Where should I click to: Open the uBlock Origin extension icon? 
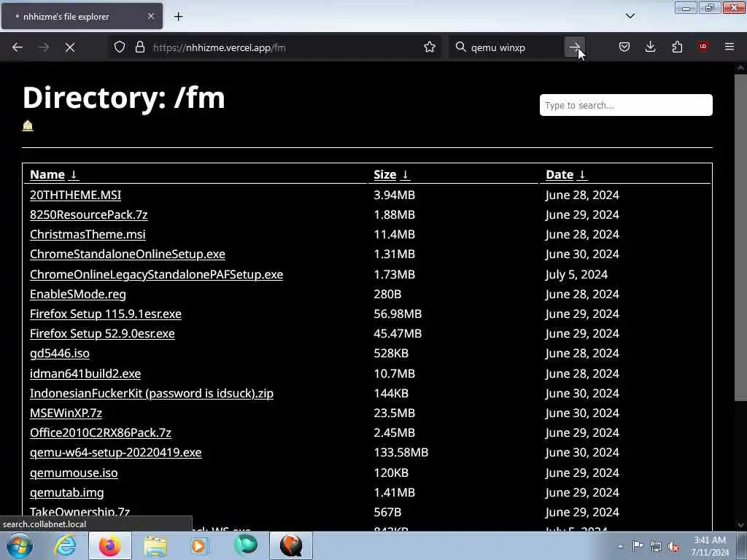(x=703, y=47)
